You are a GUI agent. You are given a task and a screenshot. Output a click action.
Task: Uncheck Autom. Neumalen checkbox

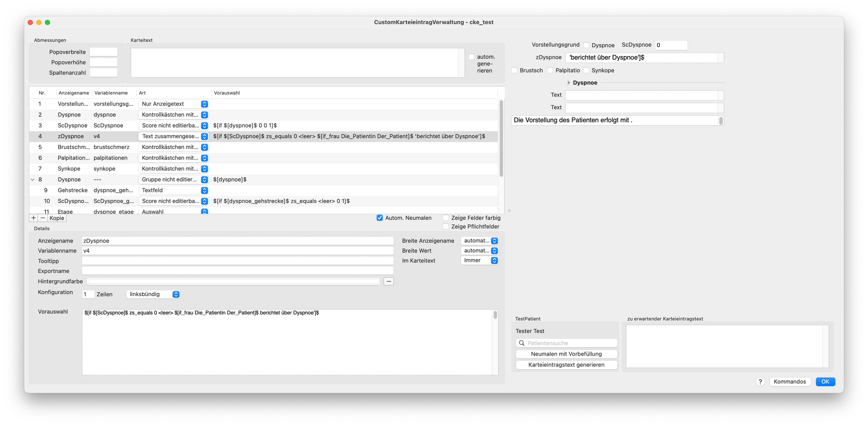tap(379, 218)
